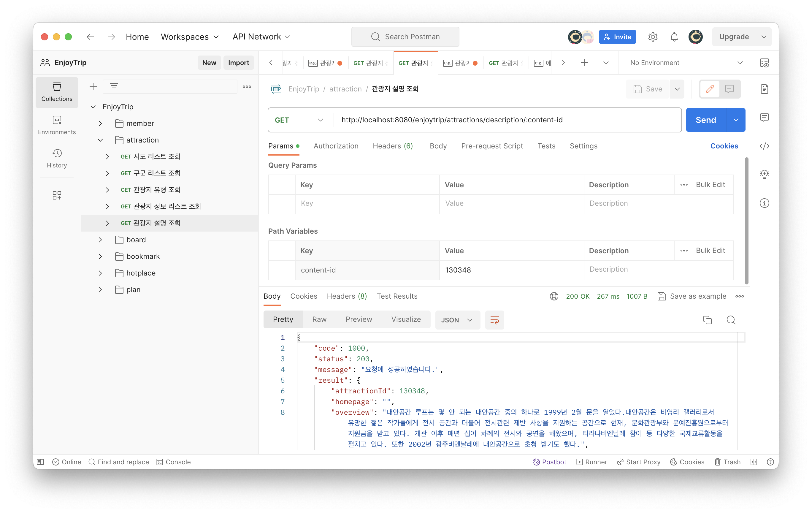
Task: Open the code snippet icon in right sidebar
Action: click(764, 146)
